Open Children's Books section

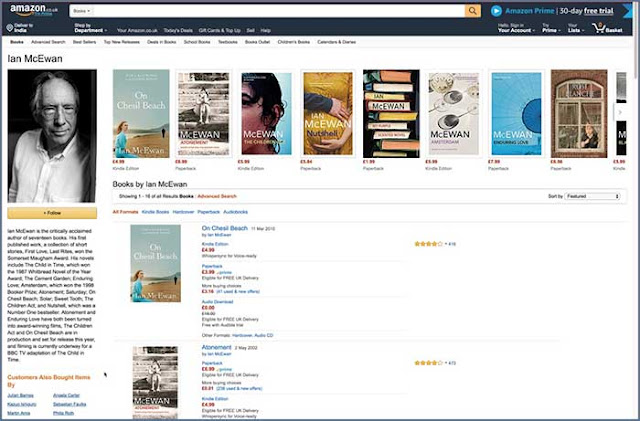(293, 42)
